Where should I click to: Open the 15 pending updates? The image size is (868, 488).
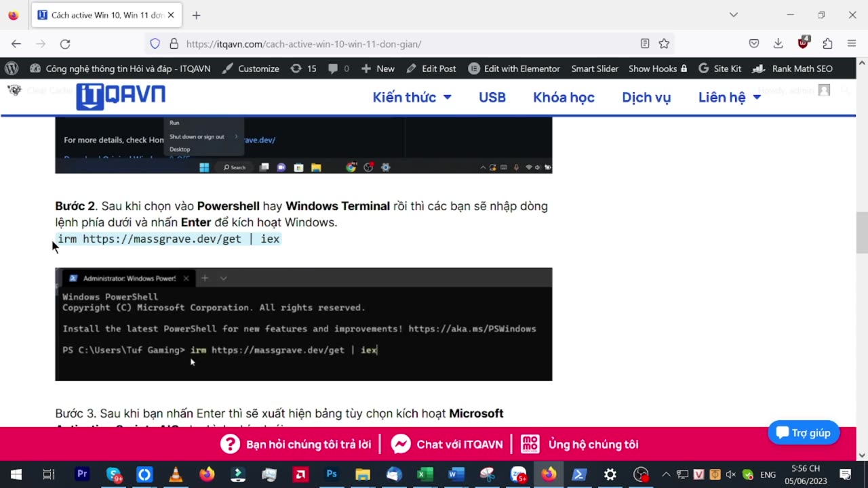(303, 68)
